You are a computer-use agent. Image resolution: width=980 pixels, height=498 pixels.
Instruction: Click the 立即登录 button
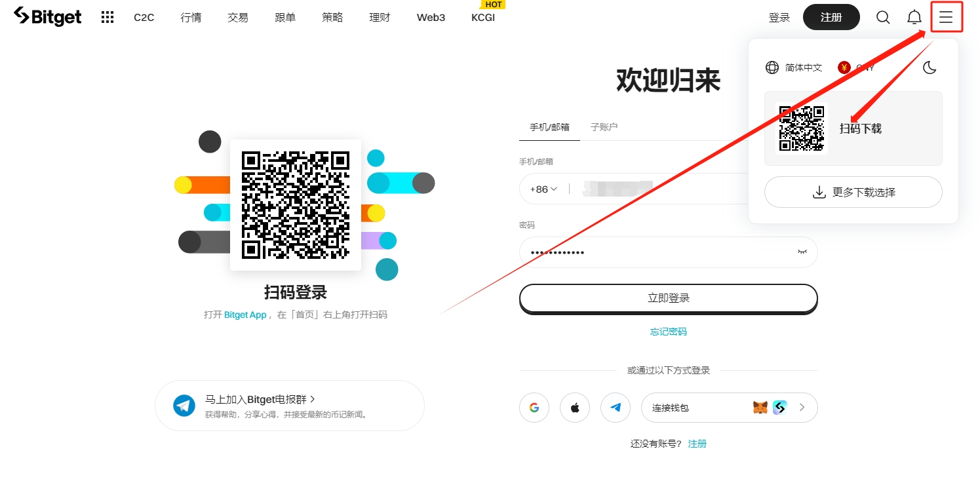669,298
